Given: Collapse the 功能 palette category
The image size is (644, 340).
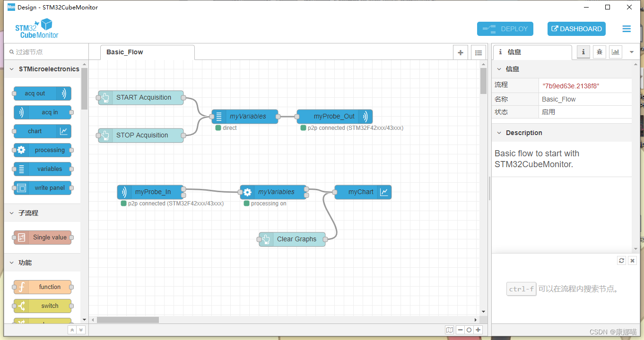Looking at the screenshot, I should [43, 263].
